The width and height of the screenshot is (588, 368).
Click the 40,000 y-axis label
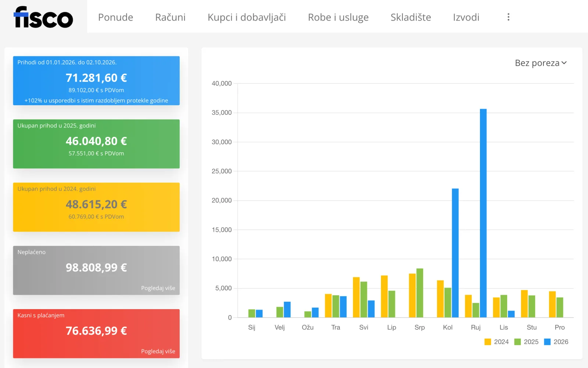[222, 84]
